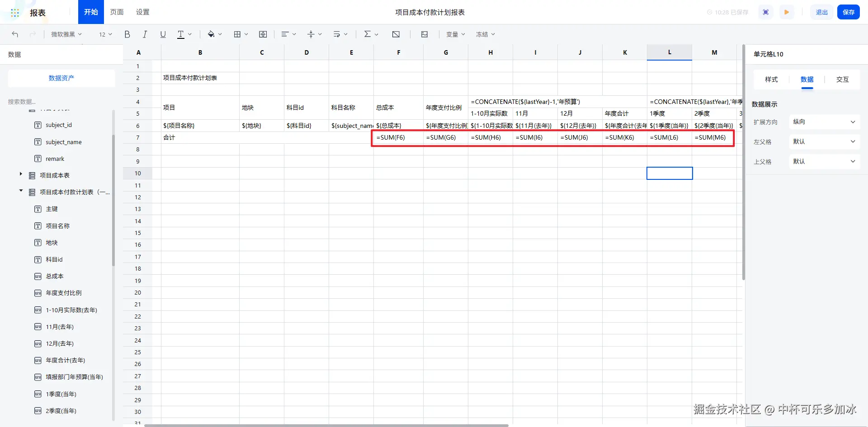Select row 10 header
The height and width of the screenshot is (427, 868).
coord(138,174)
